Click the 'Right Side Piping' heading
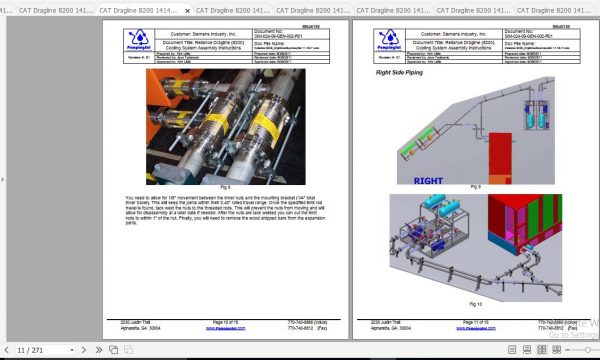This screenshot has width=600, height=360. tap(399, 72)
